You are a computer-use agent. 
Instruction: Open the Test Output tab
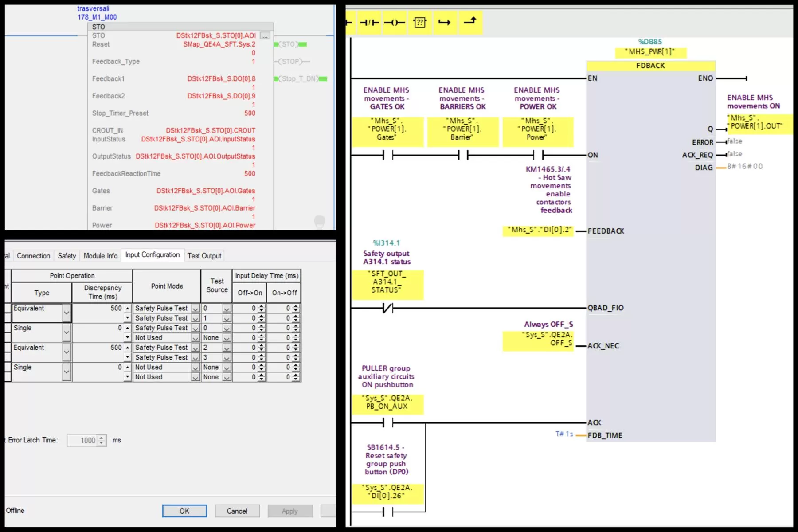(x=204, y=256)
